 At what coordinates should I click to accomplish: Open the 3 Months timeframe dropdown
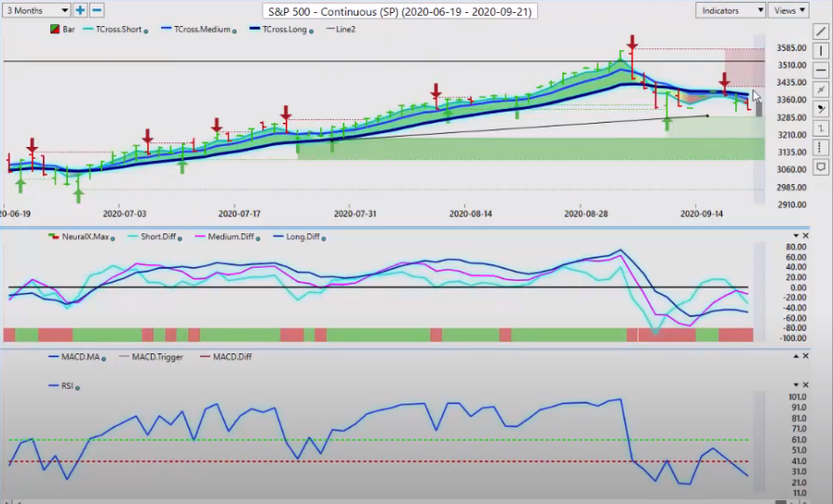pyautogui.click(x=36, y=10)
